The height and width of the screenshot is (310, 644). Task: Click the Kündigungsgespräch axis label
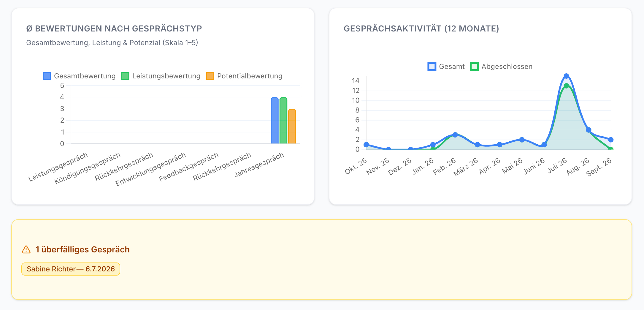88,168
